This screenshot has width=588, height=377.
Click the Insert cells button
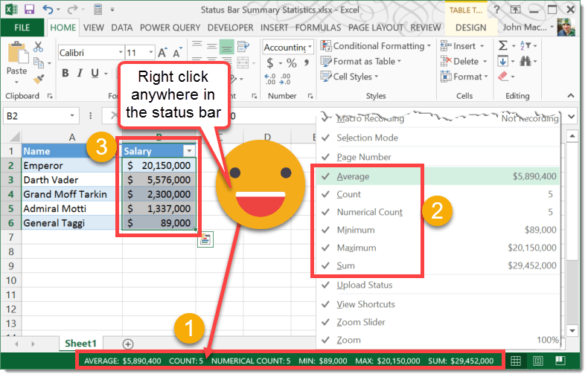[462, 45]
